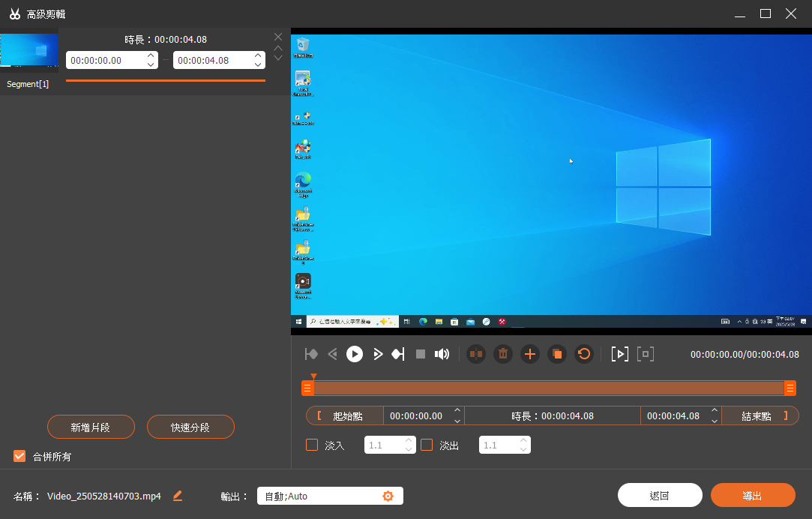The width and height of the screenshot is (812, 519).
Task: Click the 快速分段 button
Action: pyautogui.click(x=190, y=427)
